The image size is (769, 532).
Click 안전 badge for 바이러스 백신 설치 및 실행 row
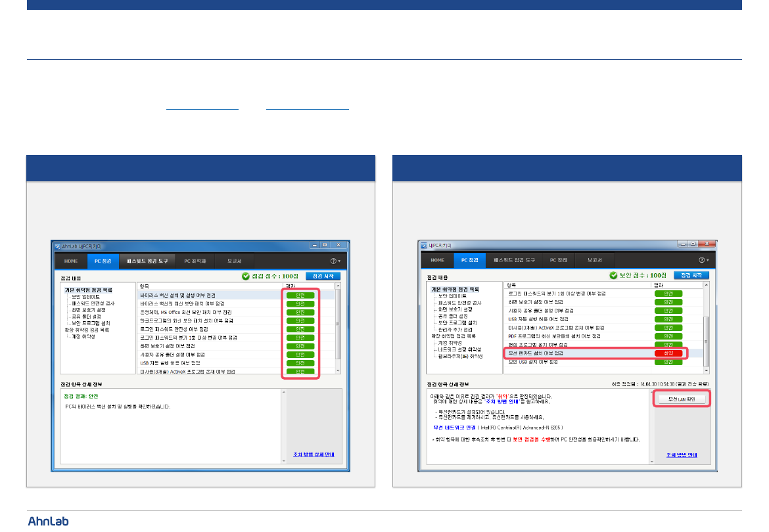coord(300,296)
